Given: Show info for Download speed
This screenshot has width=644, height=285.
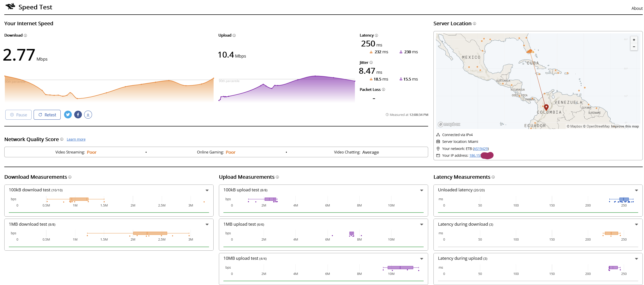Looking at the screenshot, I should click(25, 35).
